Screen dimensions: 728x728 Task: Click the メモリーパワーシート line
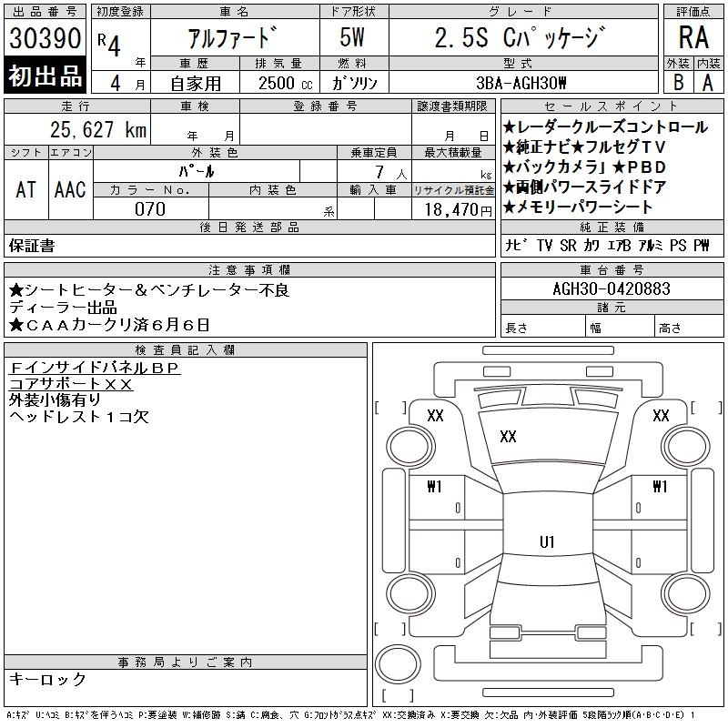pos(578,207)
